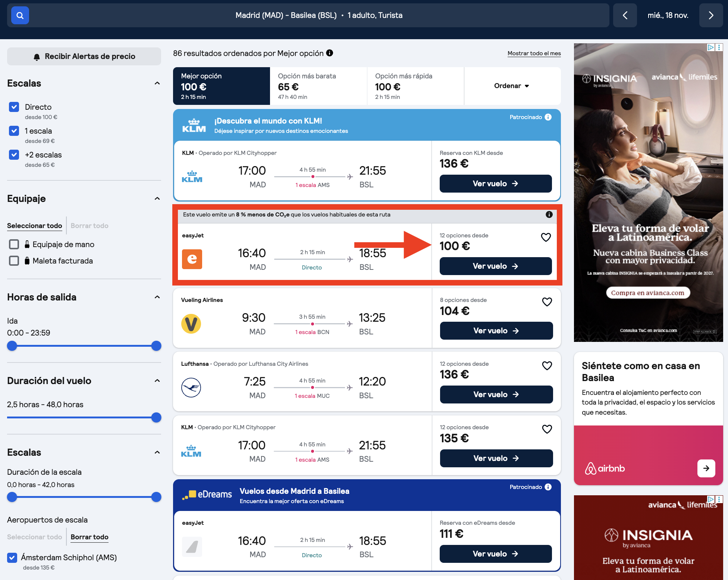
Task: Click right handle of Ida departure time slider
Action: pyautogui.click(x=156, y=346)
